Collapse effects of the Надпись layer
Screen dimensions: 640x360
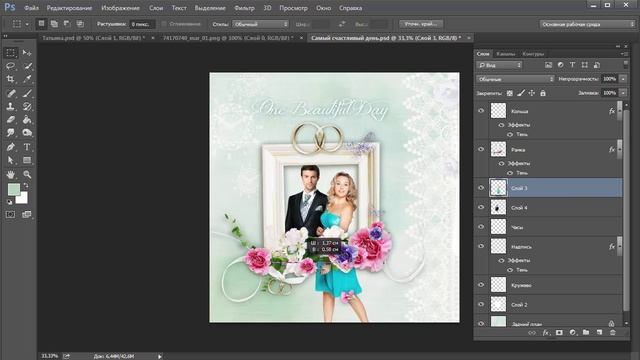pyautogui.click(x=619, y=246)
